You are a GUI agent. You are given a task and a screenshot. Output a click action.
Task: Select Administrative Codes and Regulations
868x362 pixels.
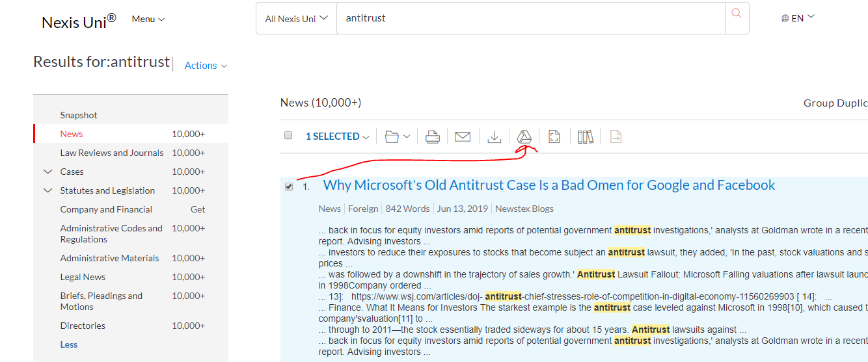pyautogui.click(x=111, y=233)
